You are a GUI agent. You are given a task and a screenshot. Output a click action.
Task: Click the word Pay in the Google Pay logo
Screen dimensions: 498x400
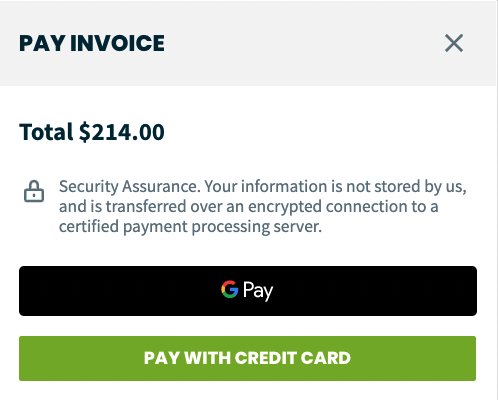[x=258, y=291]
